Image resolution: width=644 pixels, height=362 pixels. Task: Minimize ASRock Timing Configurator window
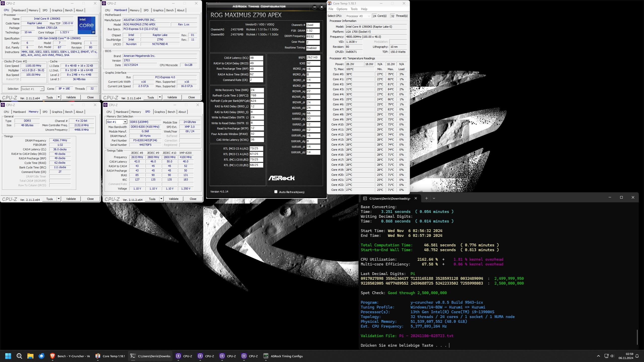(x=314, y=7)
